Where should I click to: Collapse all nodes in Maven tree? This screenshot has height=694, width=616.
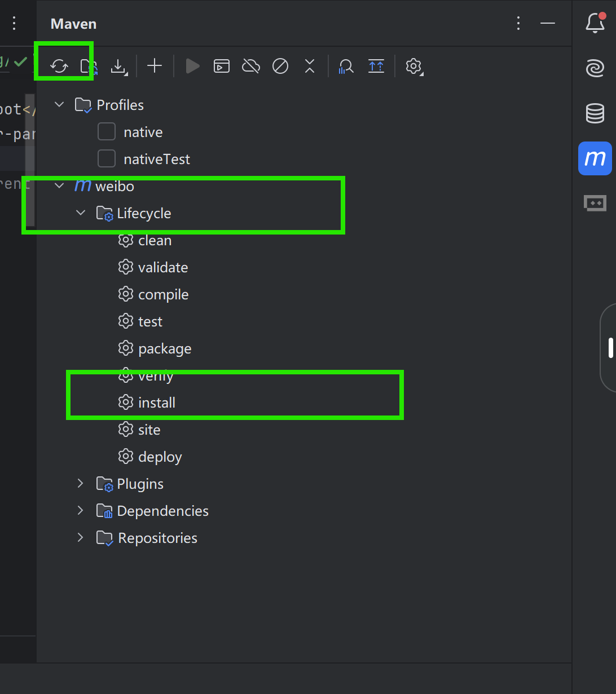click(x=310, y=66)
